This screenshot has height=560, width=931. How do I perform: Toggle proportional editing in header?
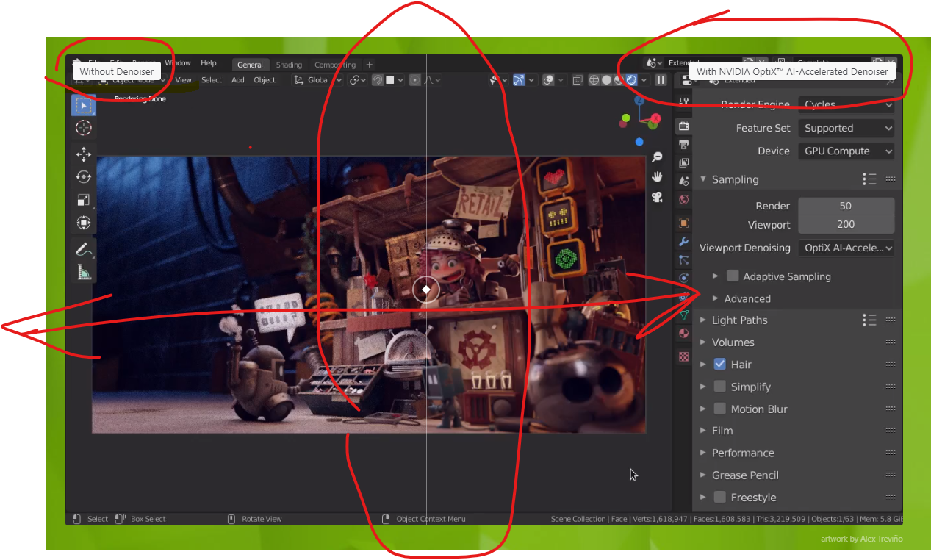point(415,80)
